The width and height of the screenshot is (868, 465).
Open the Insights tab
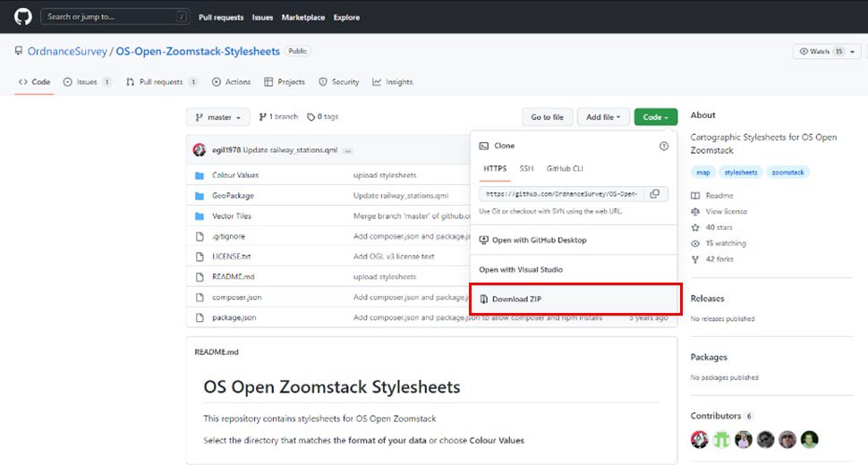click(393, 82)
